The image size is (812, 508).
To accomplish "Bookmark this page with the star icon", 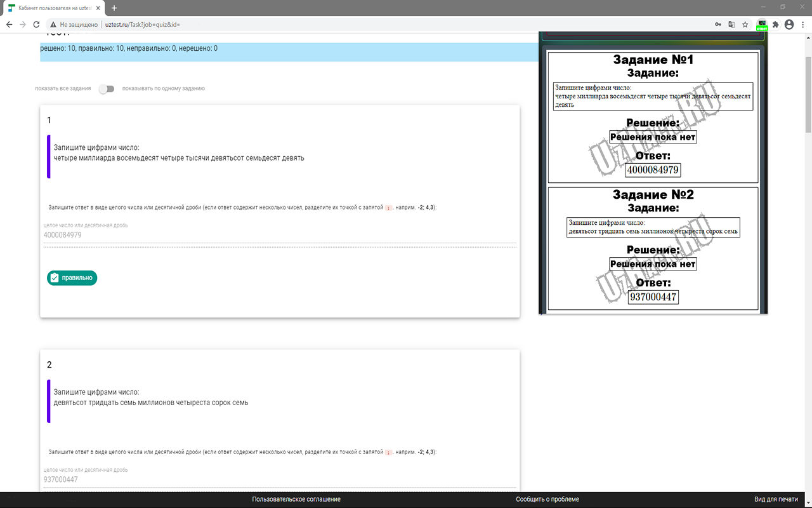I will click(x=745, y=25).
